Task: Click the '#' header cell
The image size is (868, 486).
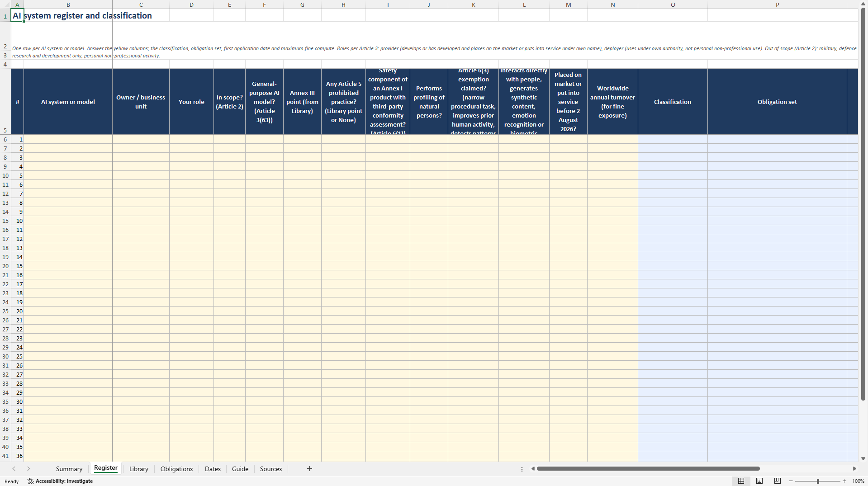Action: coord(17,102)
